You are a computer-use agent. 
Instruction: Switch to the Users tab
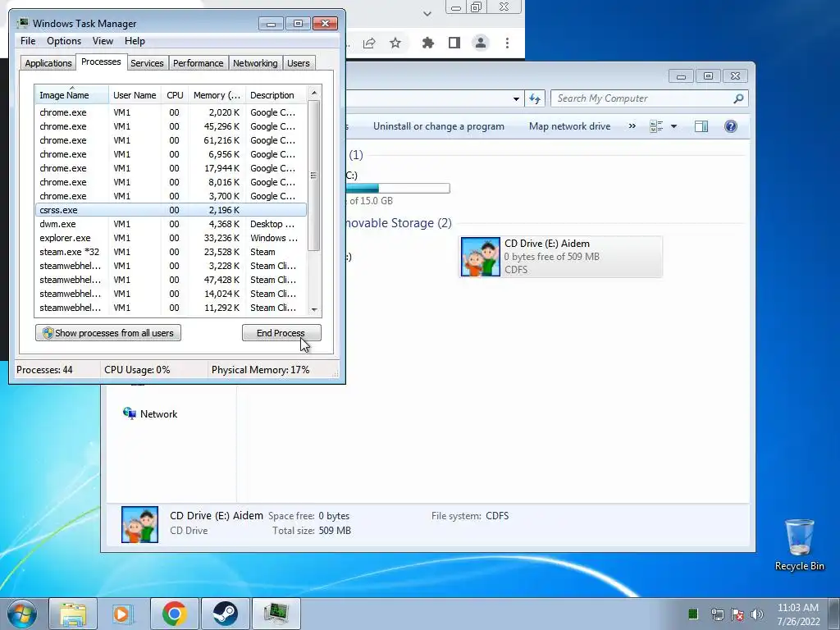pos(299,63)
